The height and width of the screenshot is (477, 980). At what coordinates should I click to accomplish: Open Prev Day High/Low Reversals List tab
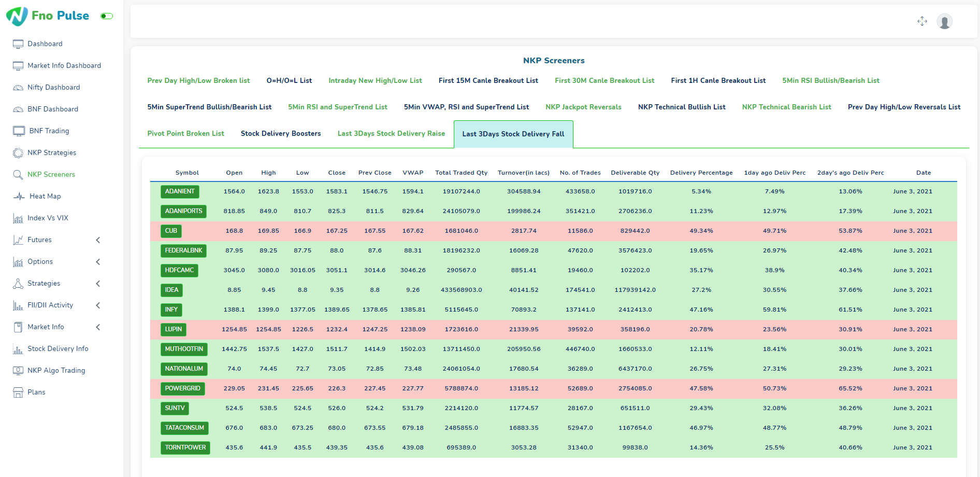[x=904, y=107]
